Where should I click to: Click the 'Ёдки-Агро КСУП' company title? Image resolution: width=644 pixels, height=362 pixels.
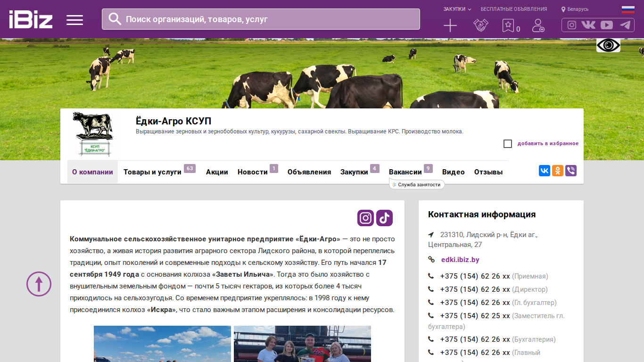click(173, 121)
